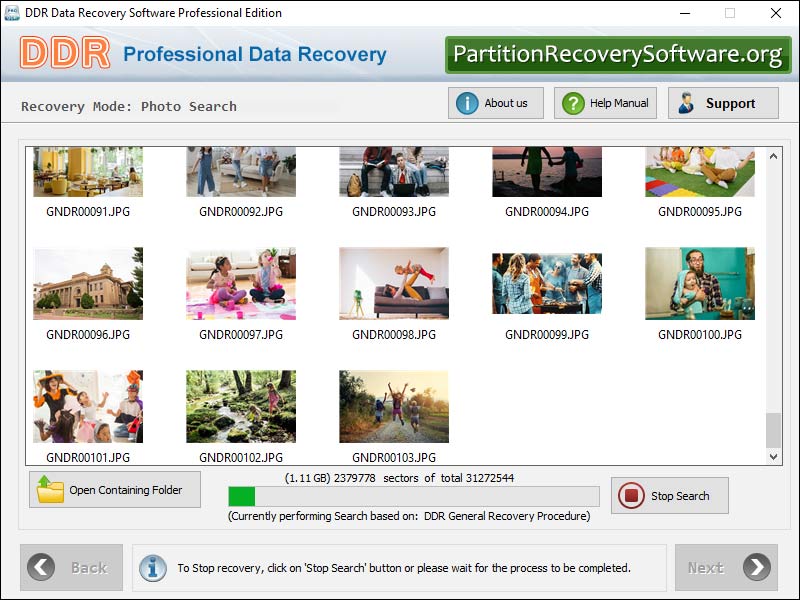This screenshot has height=600, width=800.
Task: Select the GNDR00092.JPG thumbnail image
Action: tap(241, 172)
